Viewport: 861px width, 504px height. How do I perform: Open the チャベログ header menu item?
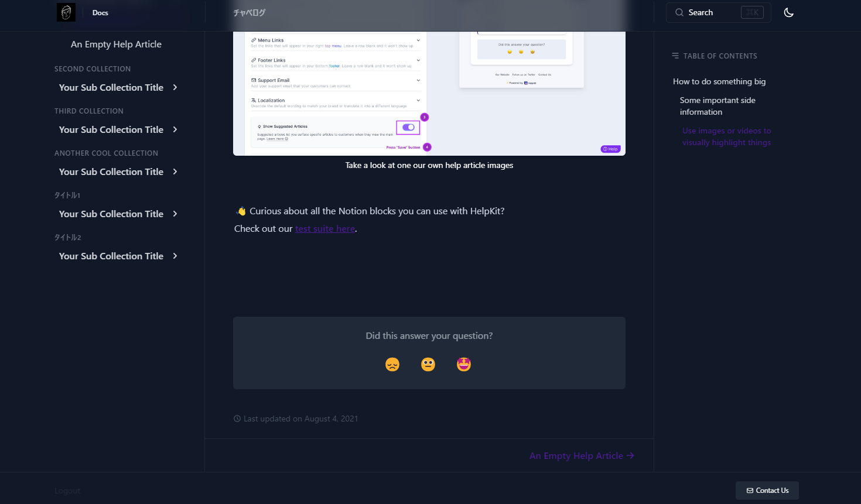(x=250, y=12)
